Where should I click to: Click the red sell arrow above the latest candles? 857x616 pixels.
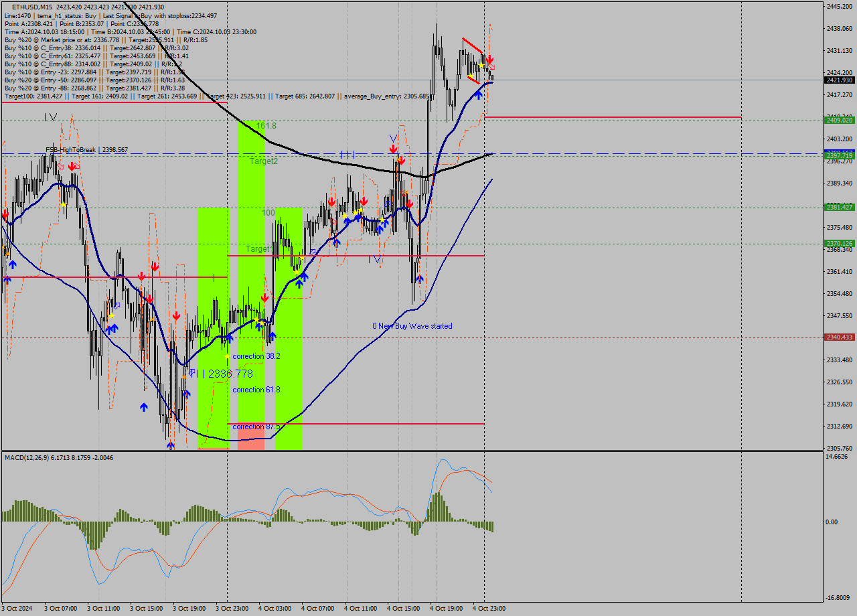click(x=490, y=60)
